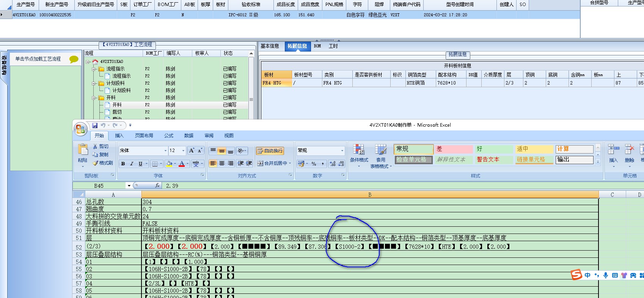Viewport: 644px width, 298px height.
Task: Open the BOM tab in the panel
Action: tap(317, 46)
